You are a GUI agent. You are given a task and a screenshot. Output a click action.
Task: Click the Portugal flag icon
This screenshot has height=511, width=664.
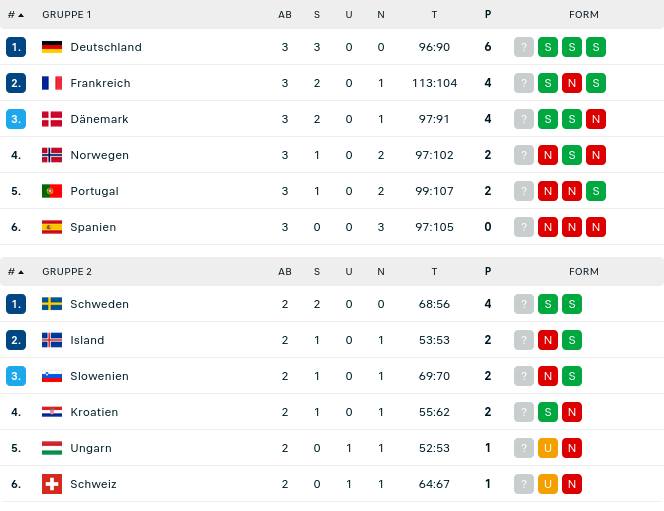point(52,191)
